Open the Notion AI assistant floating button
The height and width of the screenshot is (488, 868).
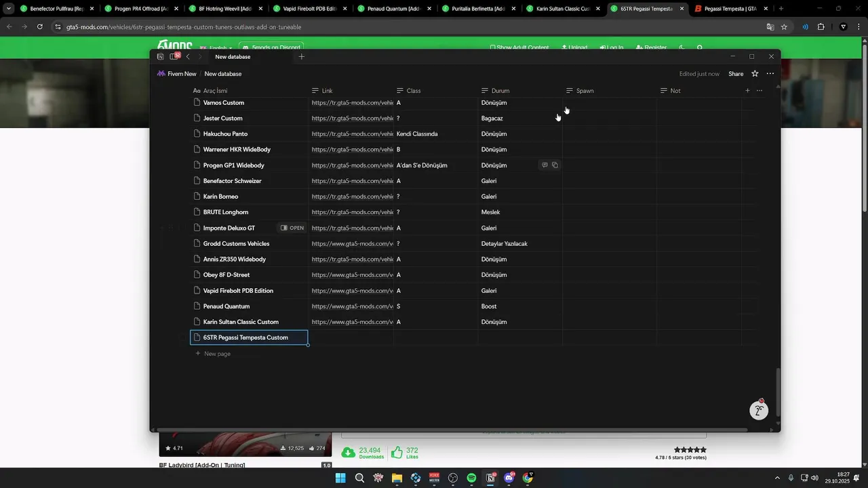759,410
